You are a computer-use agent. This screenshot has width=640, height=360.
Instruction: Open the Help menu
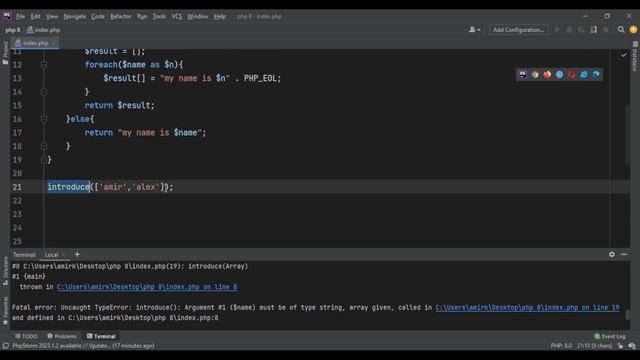220,16
